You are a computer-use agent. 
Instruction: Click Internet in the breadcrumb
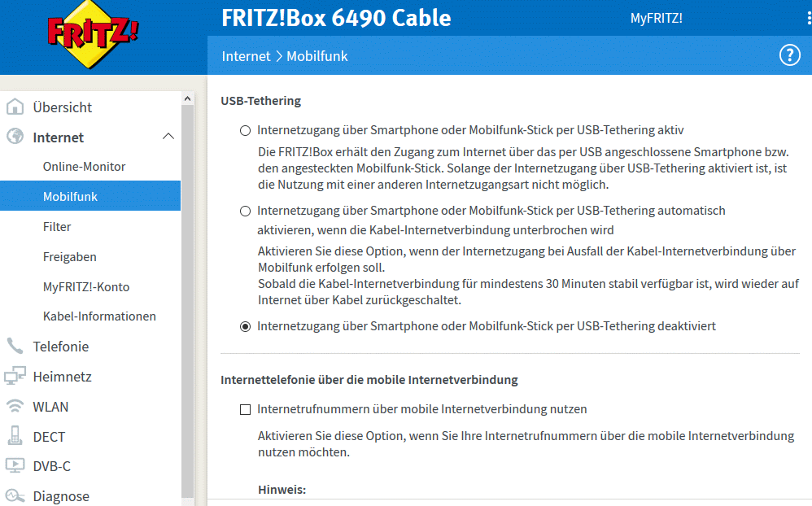pyautogui.click(x=246, y=56)
